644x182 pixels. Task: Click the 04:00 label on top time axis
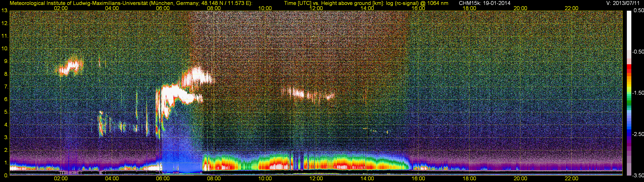pyautogui.click(x=112, y=8)
